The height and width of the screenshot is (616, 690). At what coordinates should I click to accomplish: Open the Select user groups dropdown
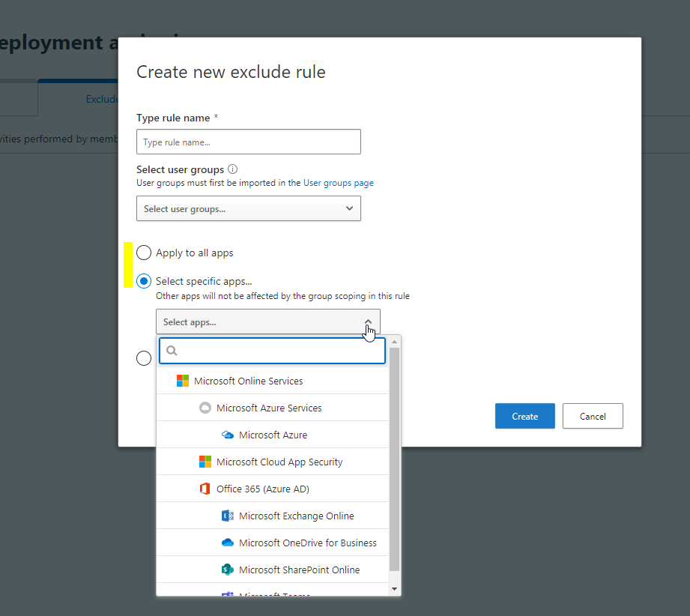click(x=249, y=209)
